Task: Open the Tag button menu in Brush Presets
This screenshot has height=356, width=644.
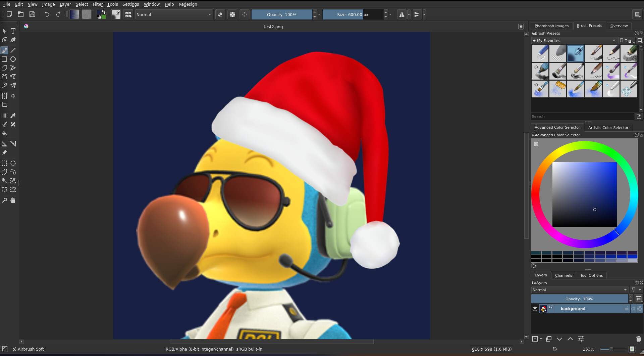Action: [627, 41]
